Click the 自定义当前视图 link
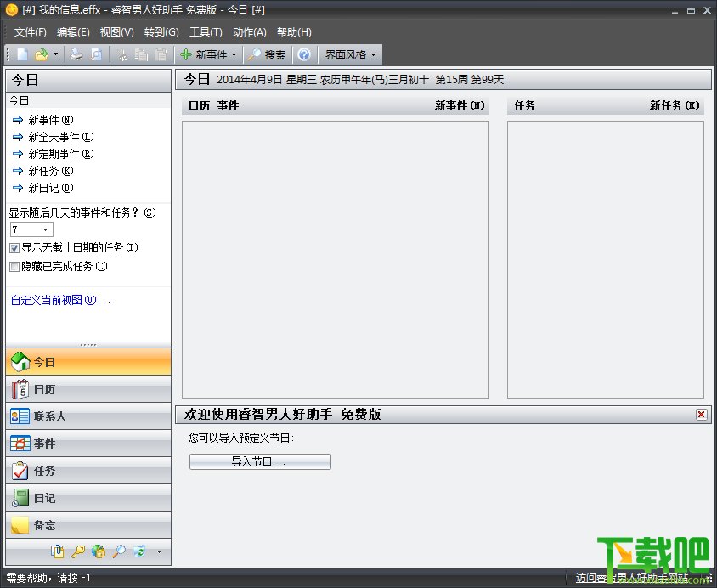The height and width of the screenshot is (588, 717). [x=60, y=301]
